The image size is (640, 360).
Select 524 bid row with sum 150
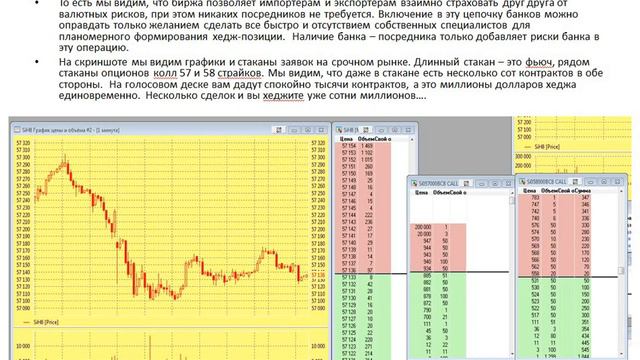(x=555, y=295)
